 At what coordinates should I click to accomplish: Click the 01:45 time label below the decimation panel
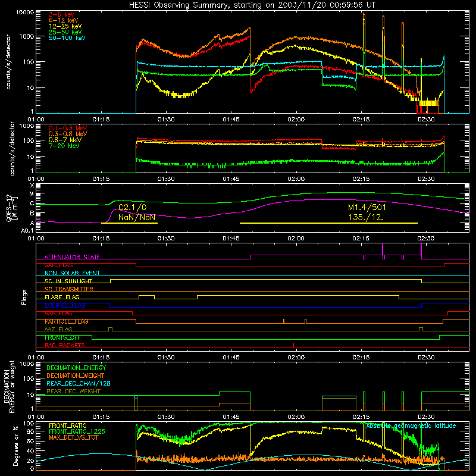click(231, 417)
